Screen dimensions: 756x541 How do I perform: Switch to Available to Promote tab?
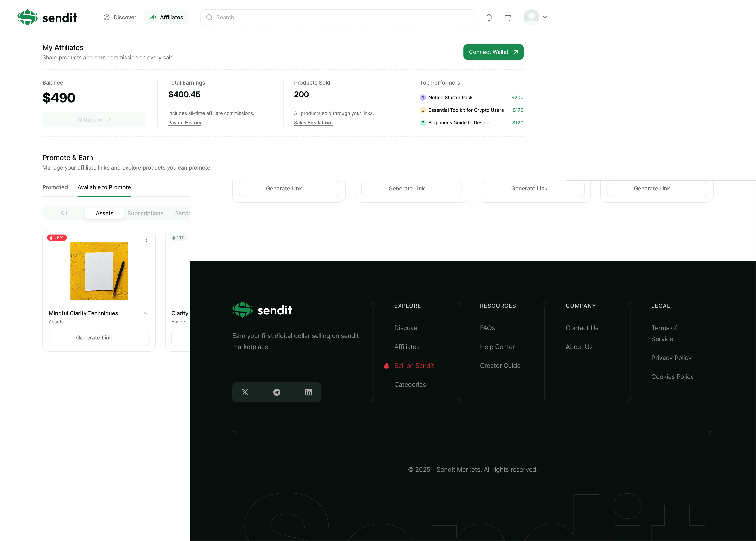click(x=104, y=187)
